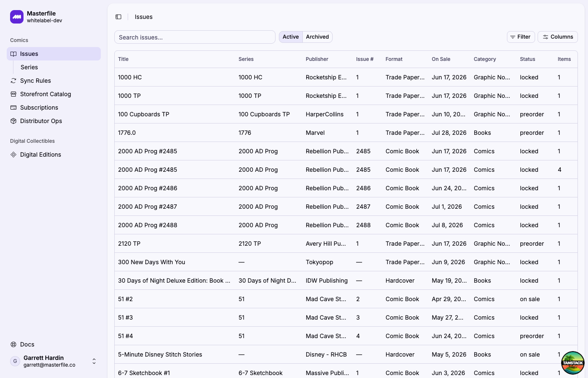Click the user avatar G circle
This screenshot has height=378, width=588.
pos(15,361)
